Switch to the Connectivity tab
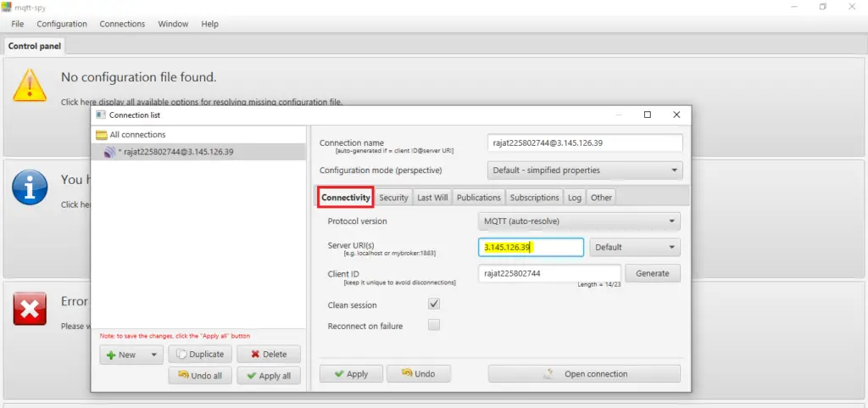868x408 pixels. pyautogui.click(x=346, y=198)
